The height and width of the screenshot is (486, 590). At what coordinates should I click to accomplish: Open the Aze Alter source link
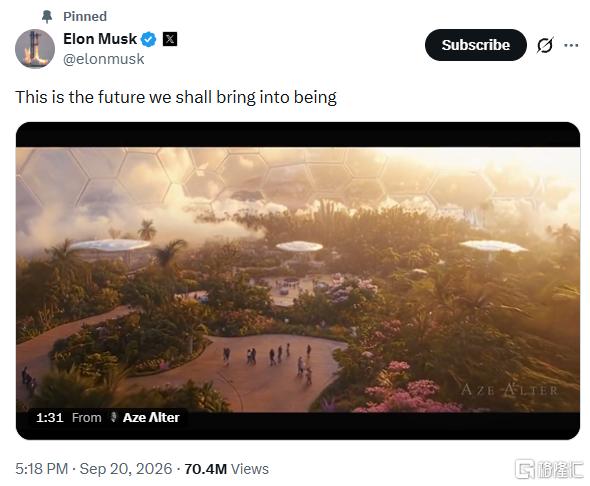pyautogui.click(x=151, y=418)
